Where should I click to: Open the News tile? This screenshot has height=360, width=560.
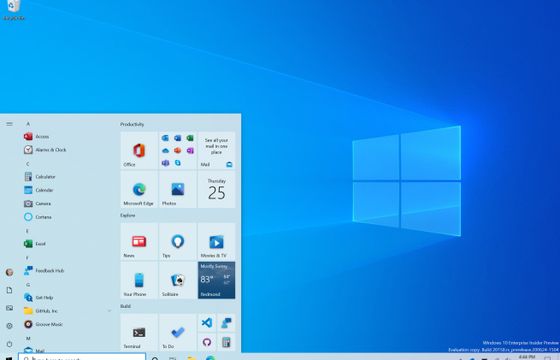coord(139,241)
